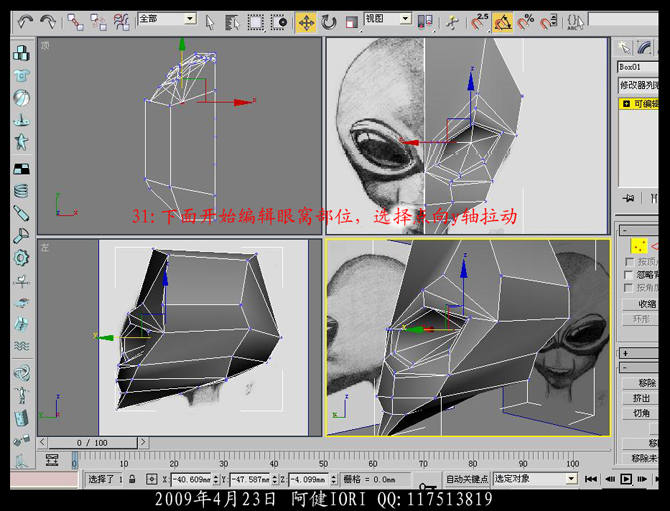Click the Undo arrow in the main toolbar

(23, 20)
